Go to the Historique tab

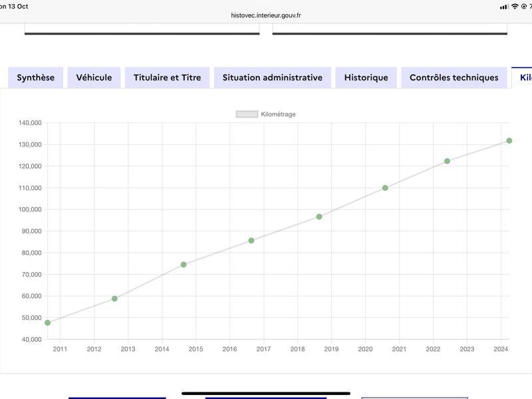(366, 78)
